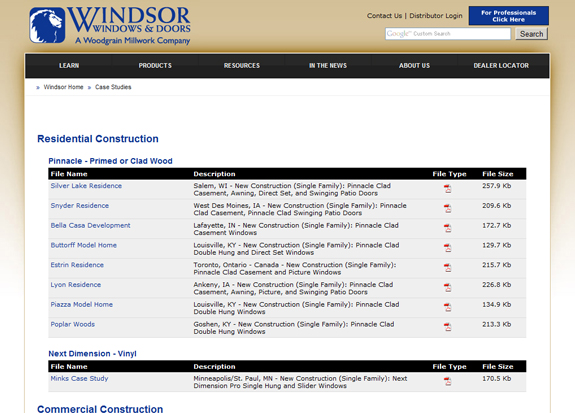Screen dimensions: 575x413
Task: Click the Lafayette, IN description
Action: 296,229
